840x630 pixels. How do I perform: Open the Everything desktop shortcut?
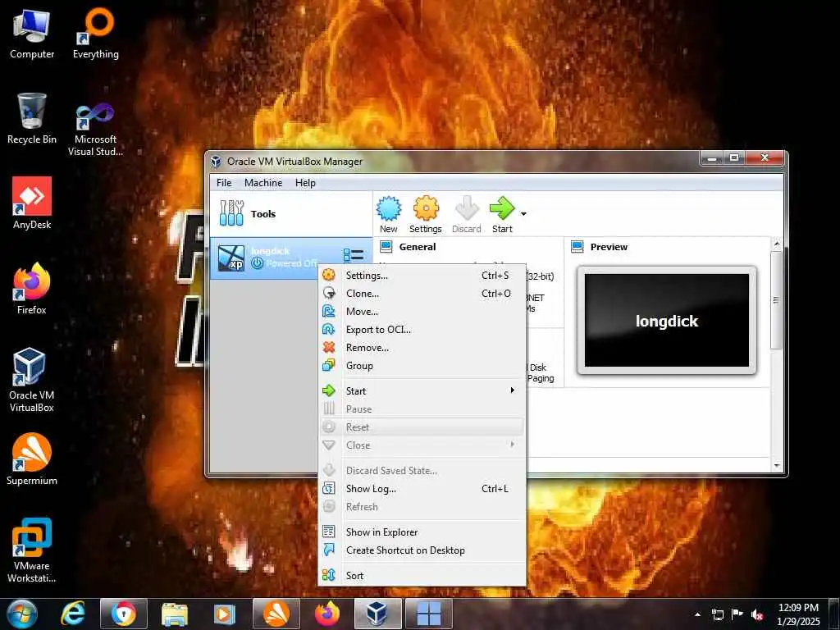click(96, 34)
